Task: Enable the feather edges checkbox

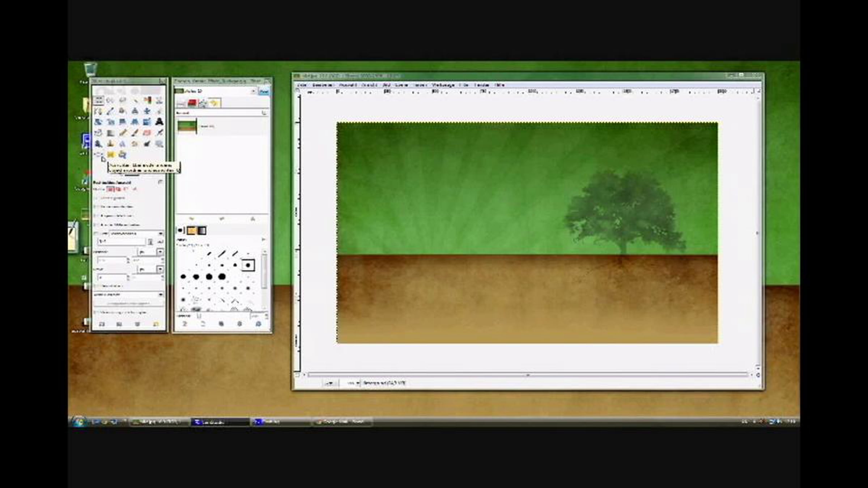Action: pos(96,207)
